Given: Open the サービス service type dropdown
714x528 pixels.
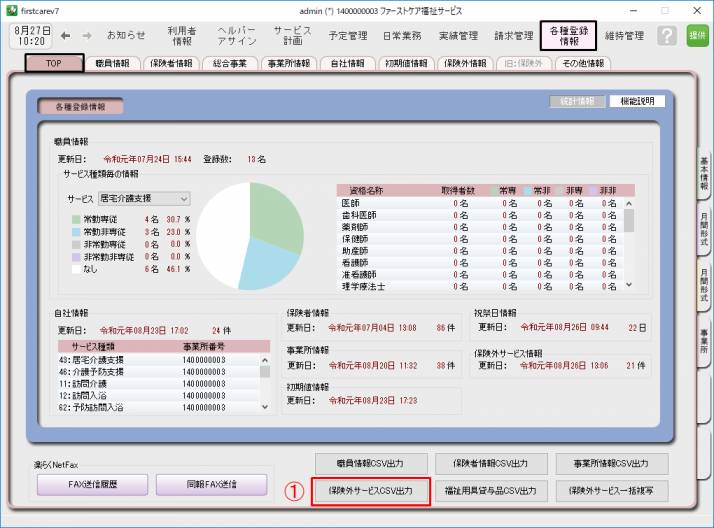Looking at the screenshot, I should point(143,199).
